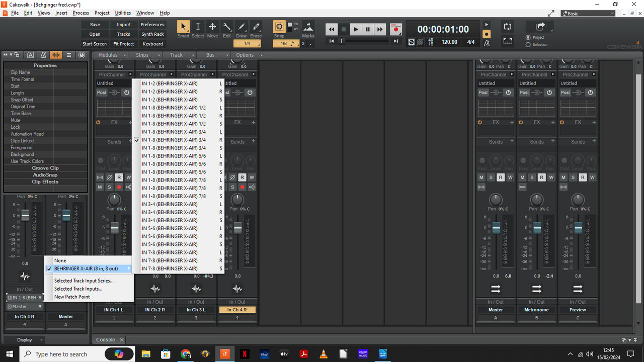The width and height of the screenshot is (644, 362).
Task: Launch VLC from the taskbar
Action: pos(324,354)
